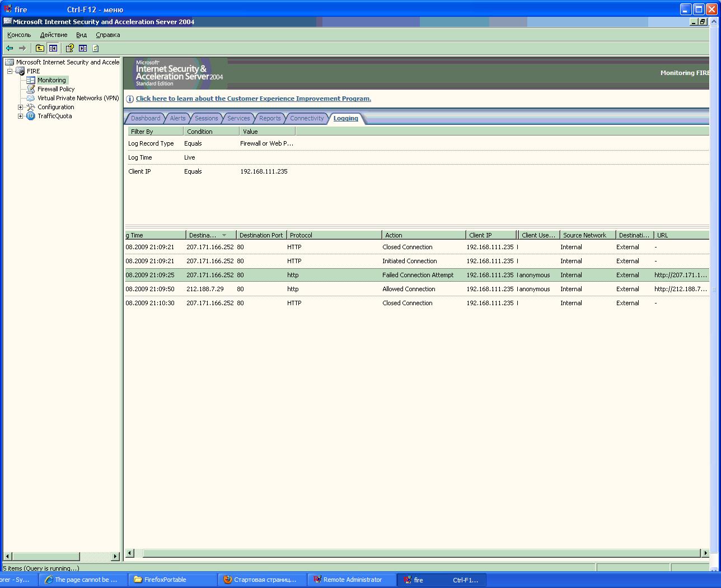Viewport: 721px width, 588px height.
Task: Click the Monitoring node icon
Action: pos(31,80)
